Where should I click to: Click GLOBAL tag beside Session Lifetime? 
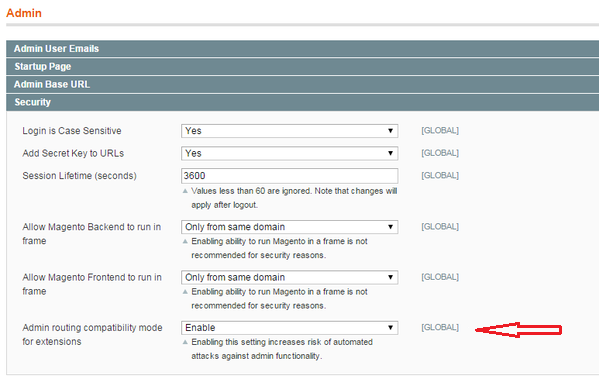440,175
